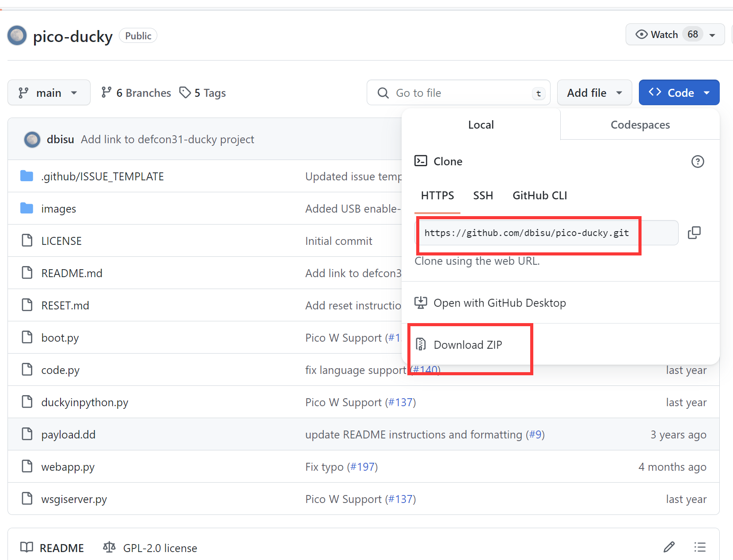Click the payload.dd file icon
This screenshot has height=560, width=733.
(27, 434)
